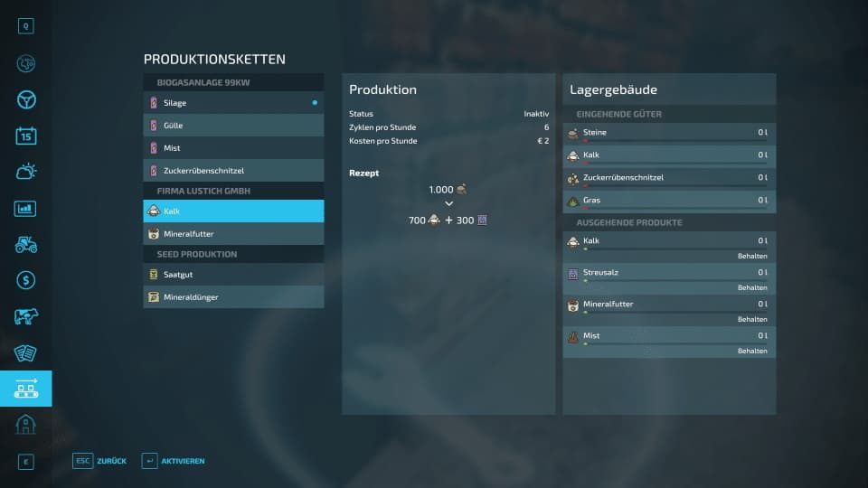Choose Mineralfutter under Firma Lustich GmbH
Screen dimensions: 868x488
(x=233, y=234)
